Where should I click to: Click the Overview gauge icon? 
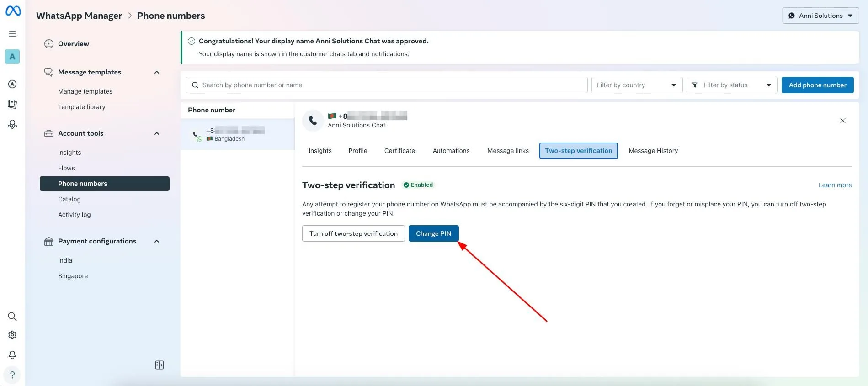(x=49, y=44)
